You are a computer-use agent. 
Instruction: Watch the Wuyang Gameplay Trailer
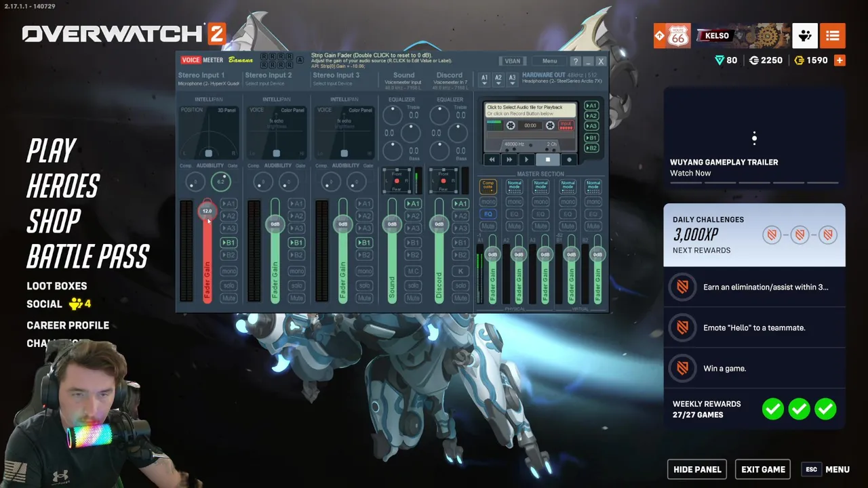[754, 137]
